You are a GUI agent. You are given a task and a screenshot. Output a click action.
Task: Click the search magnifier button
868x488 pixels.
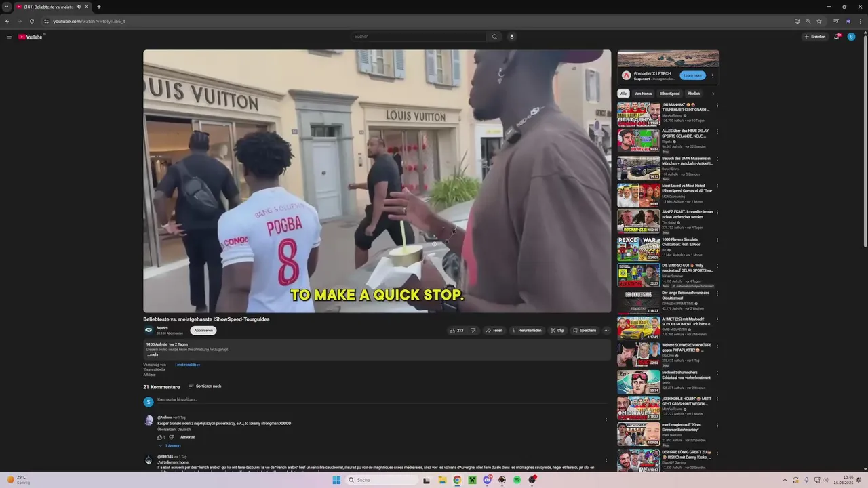point(494,37)
